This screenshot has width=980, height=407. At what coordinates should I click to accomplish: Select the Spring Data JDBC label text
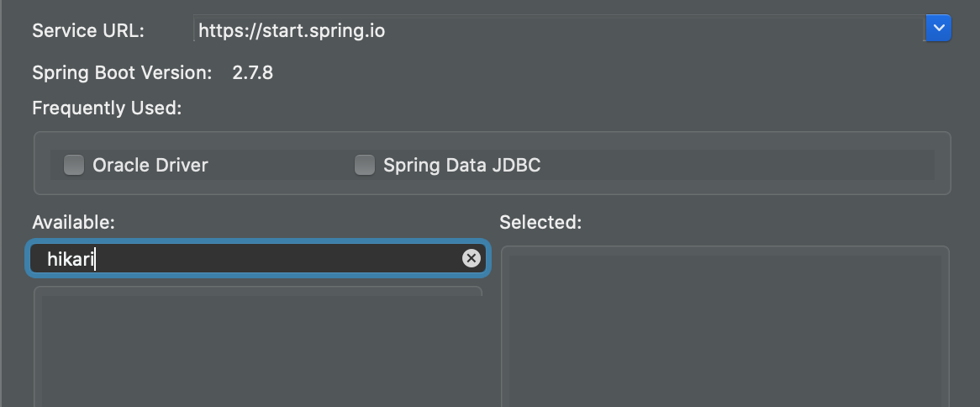click(462, 165)
